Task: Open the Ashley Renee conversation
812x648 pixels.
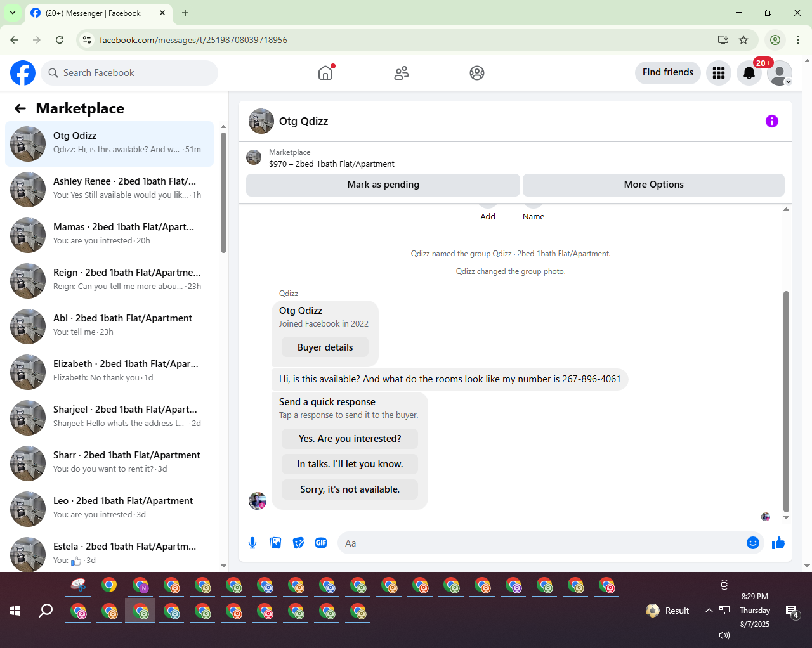Action: point(109,190)
